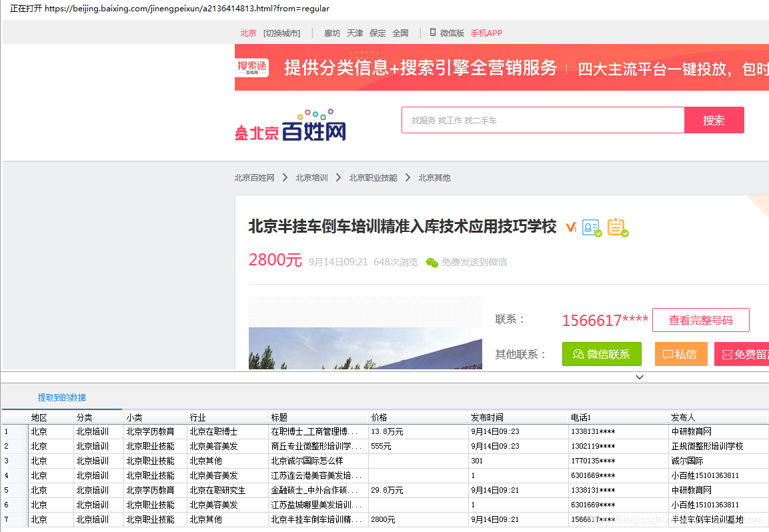The width and height of the screenshot is (769, 532).
Task: Open the 北京职业技能 breadcrumb link
Action: click(x=372, y=177)
